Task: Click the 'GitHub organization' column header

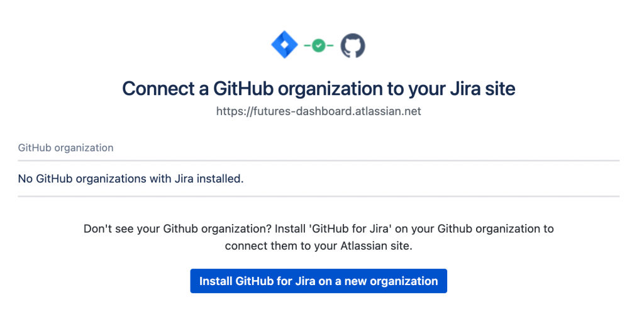Action: click(65, 148)
